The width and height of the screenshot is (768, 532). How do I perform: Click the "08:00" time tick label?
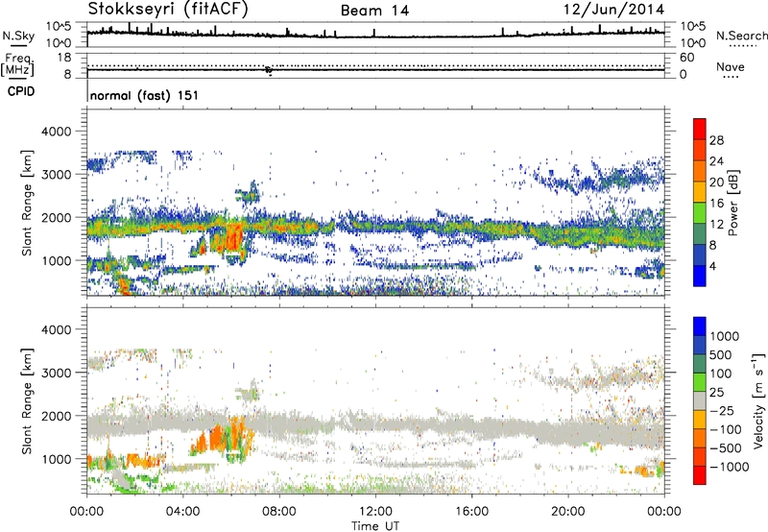tap(279, 512)
